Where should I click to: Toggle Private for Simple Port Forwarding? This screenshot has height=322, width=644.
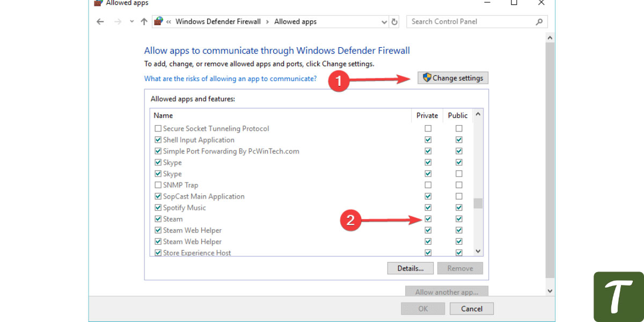428,151
